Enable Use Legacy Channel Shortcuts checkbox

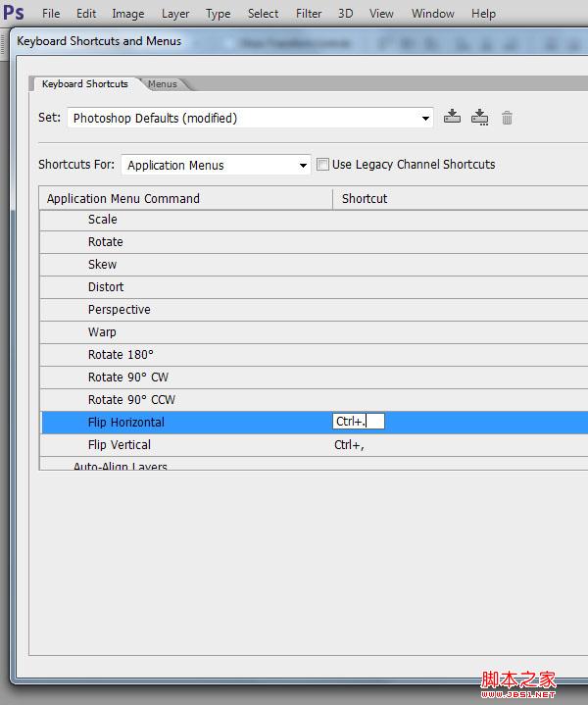(322, 164)
